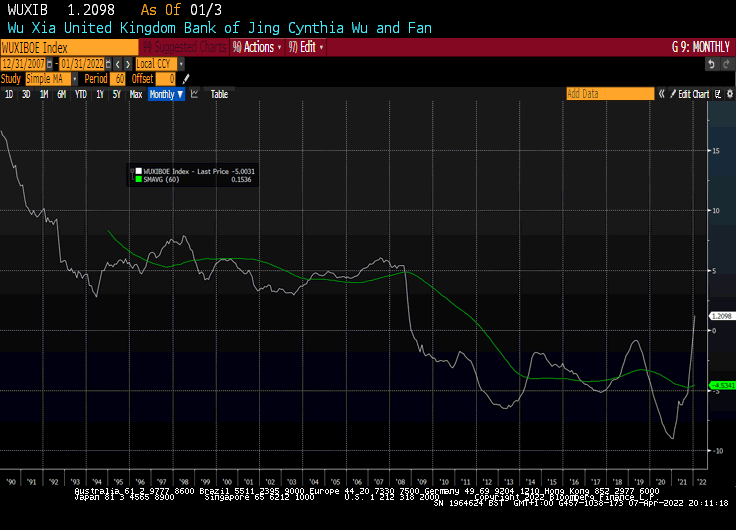Image resolution: width=736 pixels, height=530 pixels.
Task: Click the green SMAVG legend swatch
Action: 140,179
